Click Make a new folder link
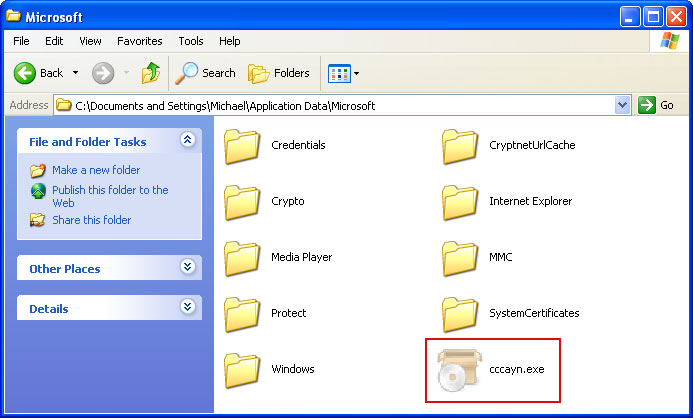Viewport: 693px width, 418px height. [96, 170]
